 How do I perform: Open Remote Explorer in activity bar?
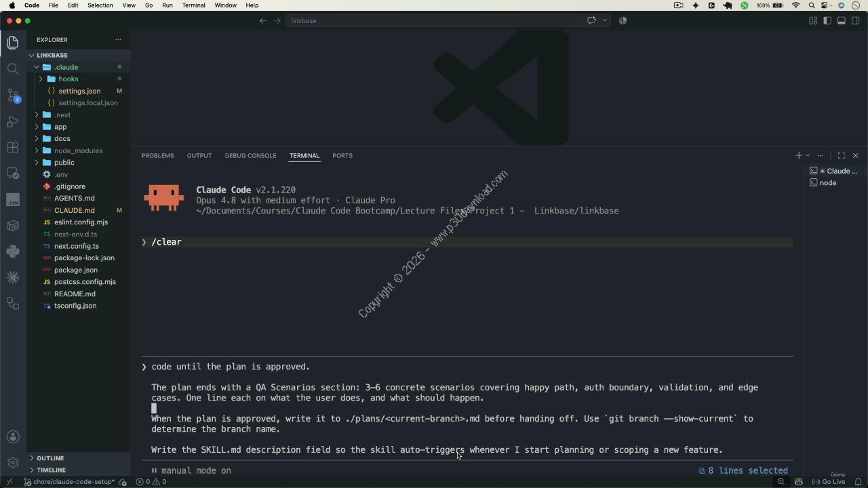pos(13,174)
